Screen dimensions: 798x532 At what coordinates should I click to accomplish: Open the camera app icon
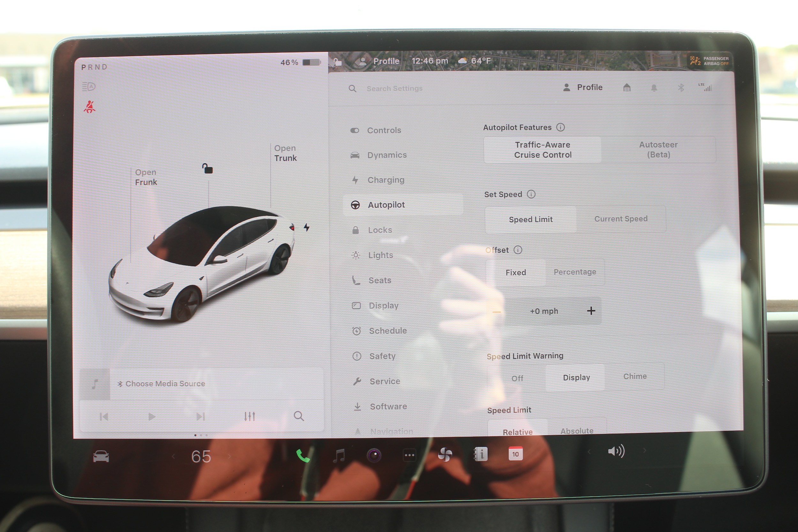374,455
